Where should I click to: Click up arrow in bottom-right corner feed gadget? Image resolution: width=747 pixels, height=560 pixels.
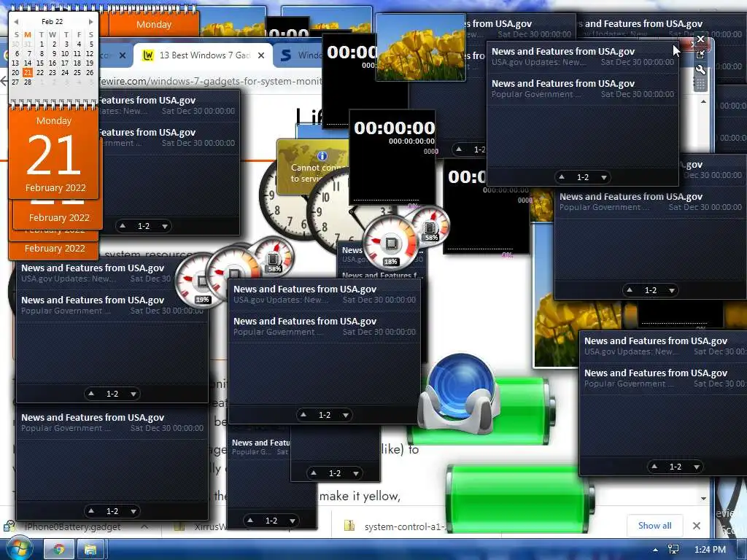(x=654, y=467)
